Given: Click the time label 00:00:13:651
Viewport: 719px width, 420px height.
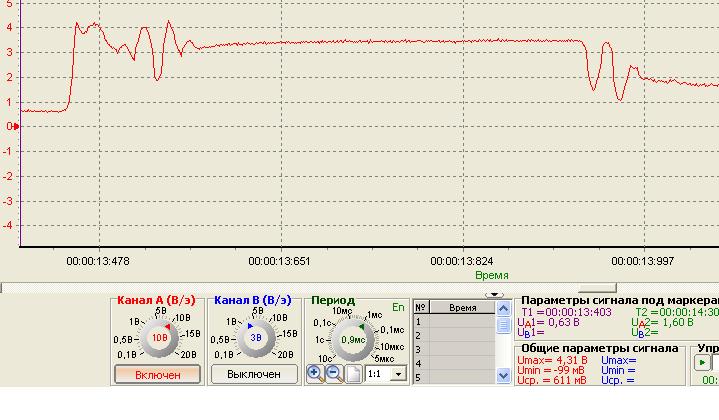Looking at the screenshot, I should [x=279, y=261].
